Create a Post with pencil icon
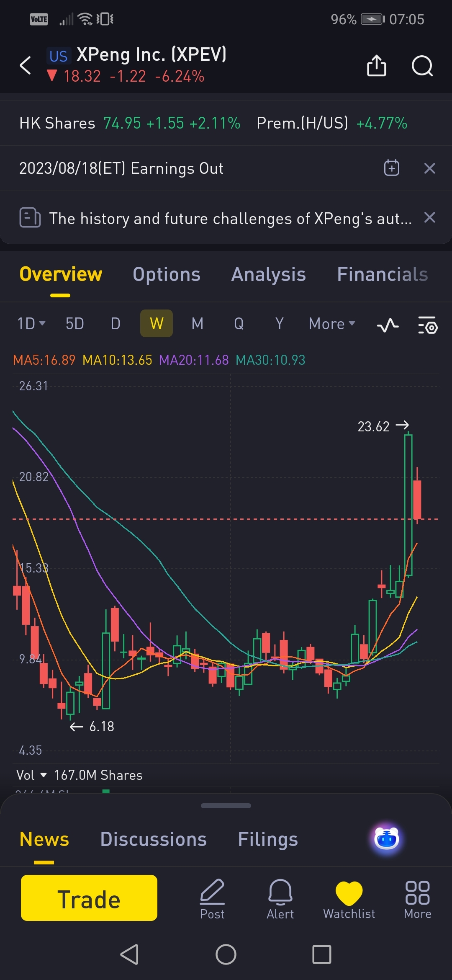Screen dimensions: 452x980 (x=212, y=899)
